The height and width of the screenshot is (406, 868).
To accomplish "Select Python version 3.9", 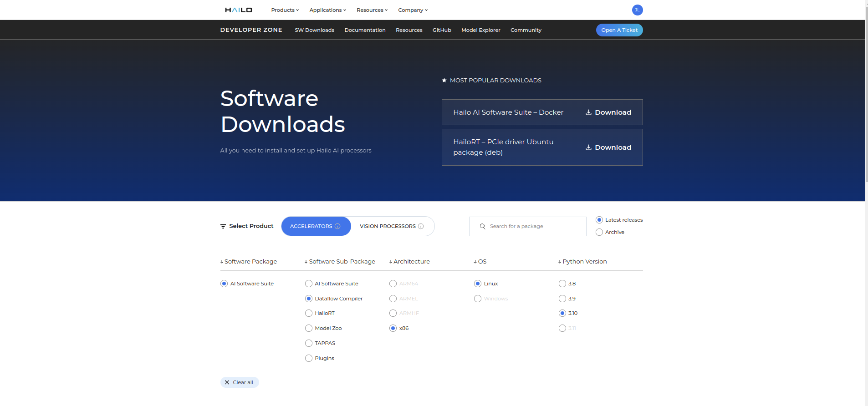I will [562, 299].
